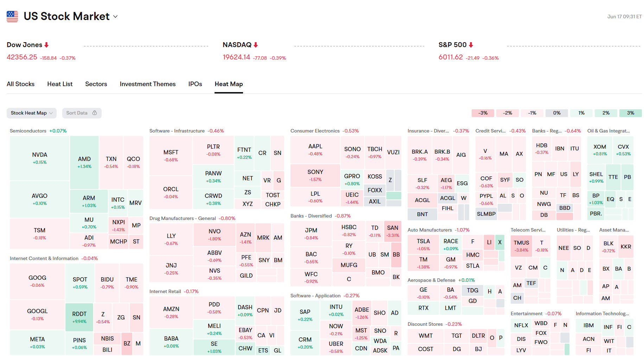644x356 pixels.
Task: Switch to the All Stocks tab
Action: point(21,84)
